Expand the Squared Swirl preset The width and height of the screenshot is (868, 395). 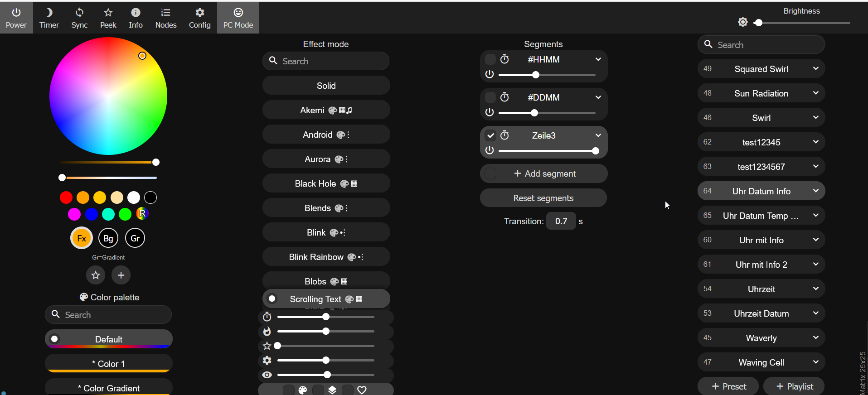815,69
